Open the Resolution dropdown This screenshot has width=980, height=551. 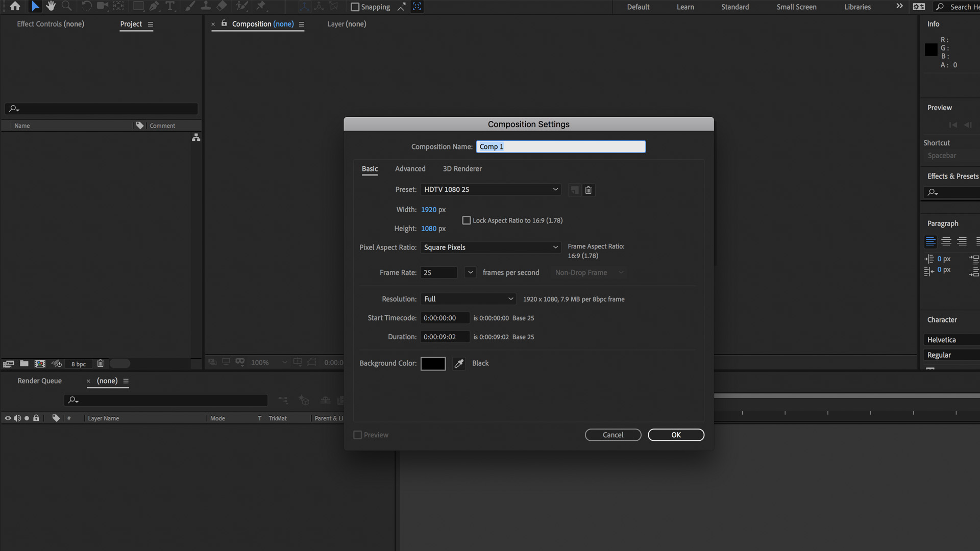coord(468,299)
